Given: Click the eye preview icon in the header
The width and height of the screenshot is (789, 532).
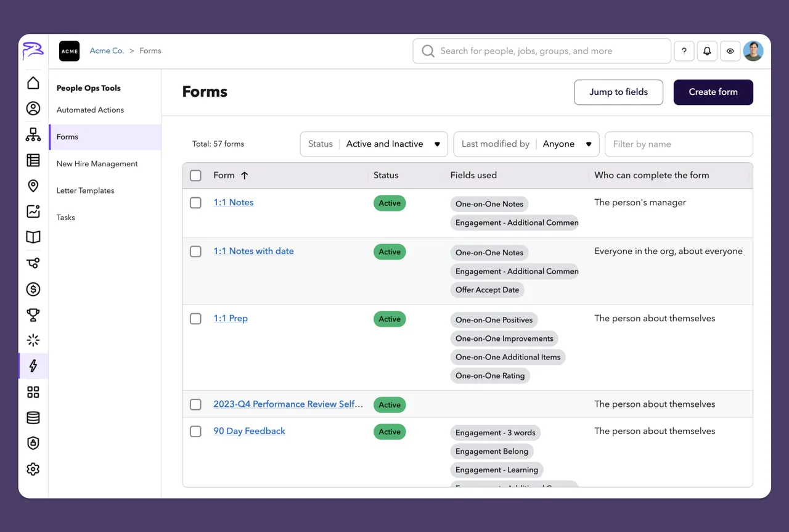Looking at the screenshot, I should point(730,51).
